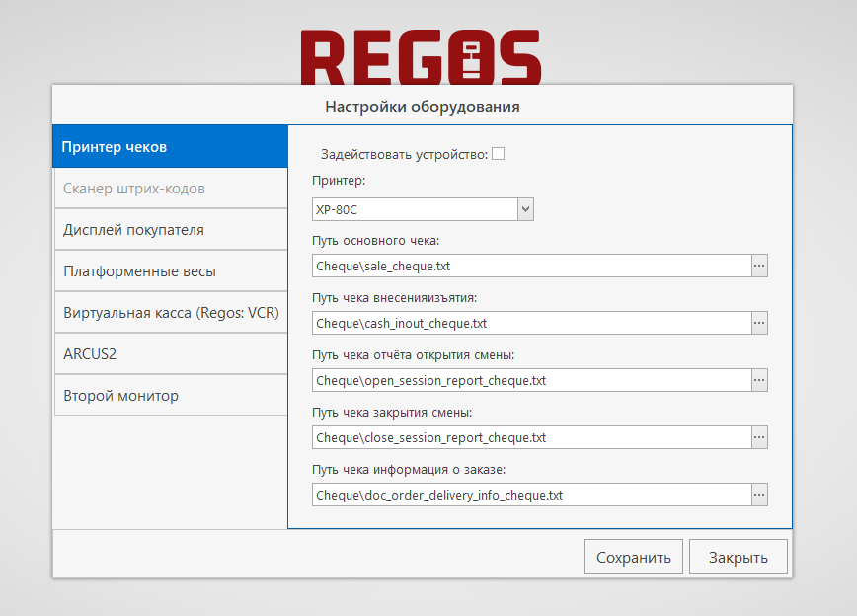The image size is (857, 616).
Task: Go to 'Платформенные весы' tab
Action: pos(171,271)
